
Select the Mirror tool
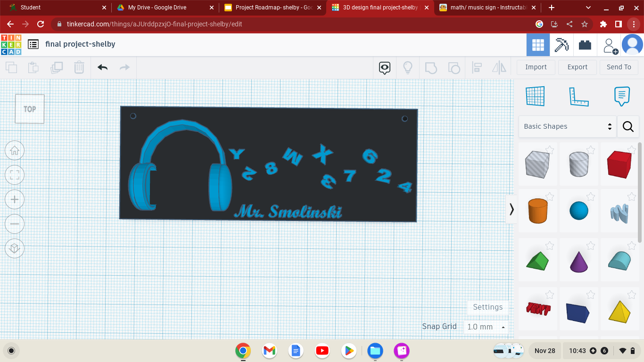point(499,67)
